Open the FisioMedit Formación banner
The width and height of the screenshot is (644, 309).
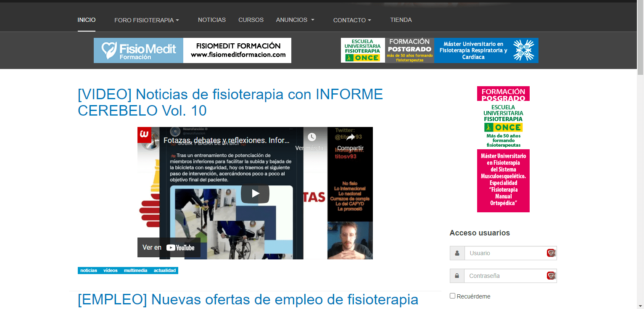193,50
